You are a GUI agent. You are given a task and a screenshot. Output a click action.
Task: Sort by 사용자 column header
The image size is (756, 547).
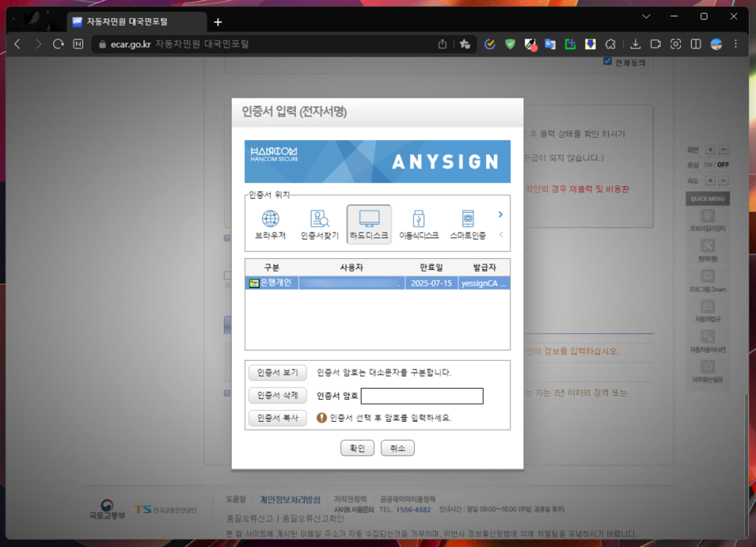pos(351,268)
